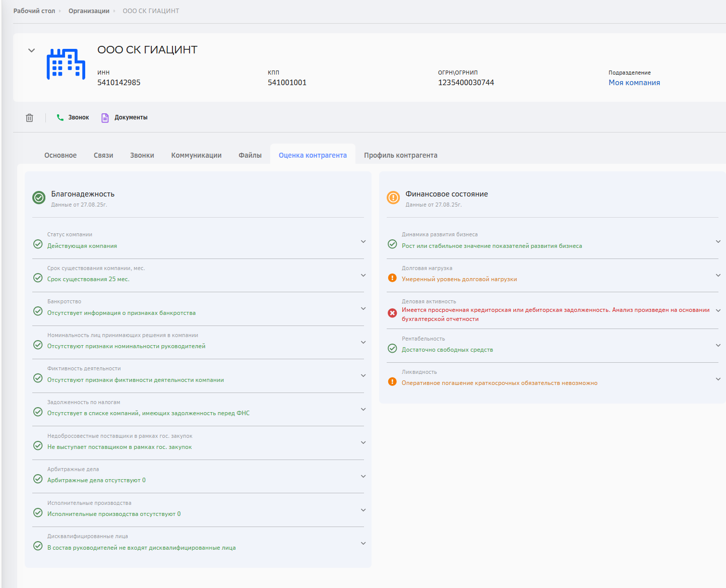
Task: Click check icon in Рентабельность row
Action: click(x=392, y=348)
